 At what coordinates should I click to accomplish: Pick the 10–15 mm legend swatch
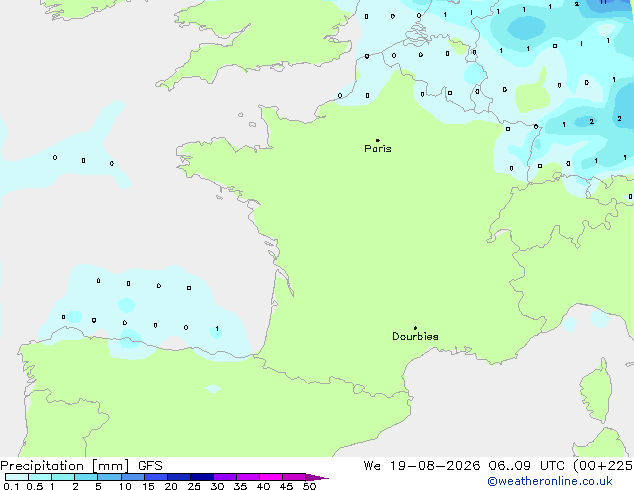click(x=132, y=477)
